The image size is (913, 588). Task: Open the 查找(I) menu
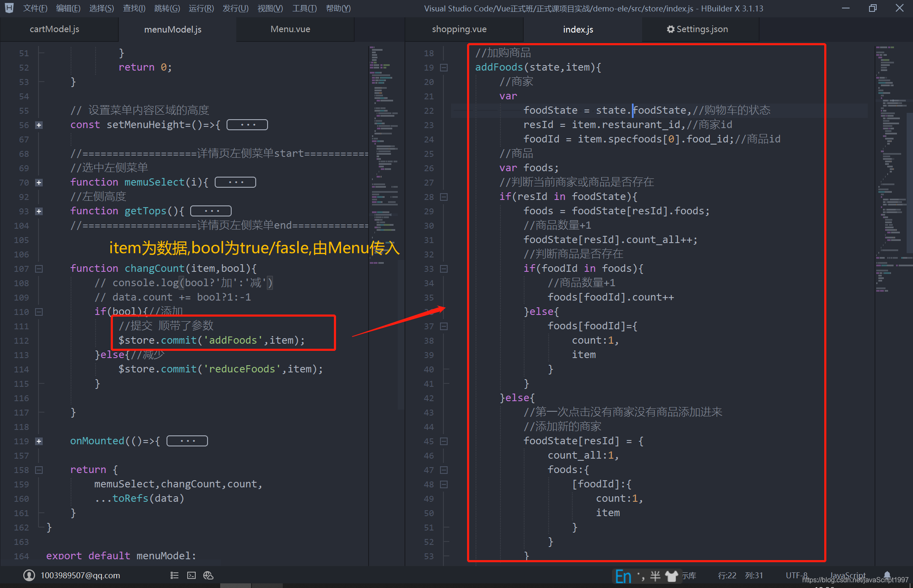click(134, 8)
